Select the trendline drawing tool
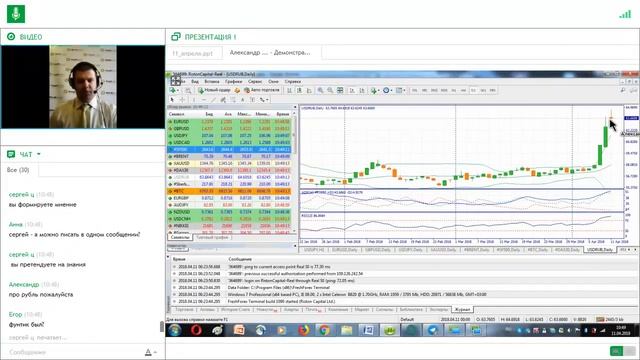Screen dimensions: 640x360 pyautogui.click(x=213, y=100)
